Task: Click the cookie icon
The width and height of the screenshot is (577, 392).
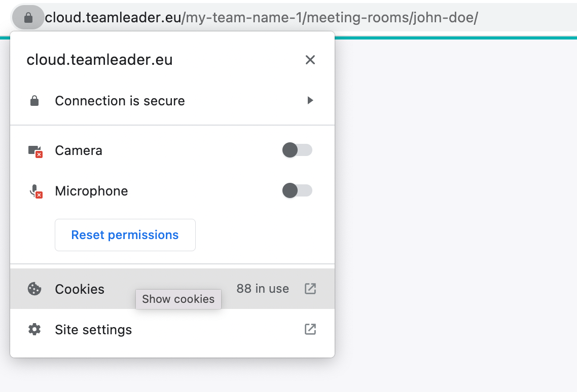Action: coord(34,289)
